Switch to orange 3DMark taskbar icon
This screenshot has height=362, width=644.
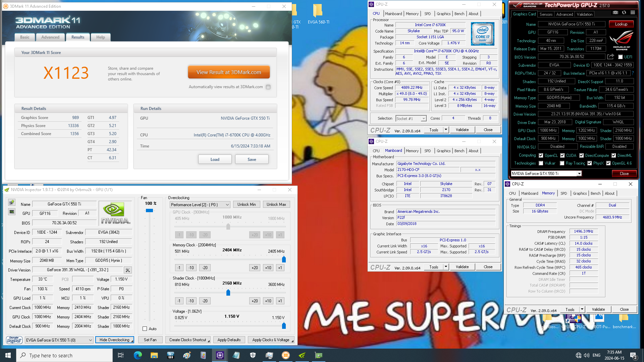286,355
